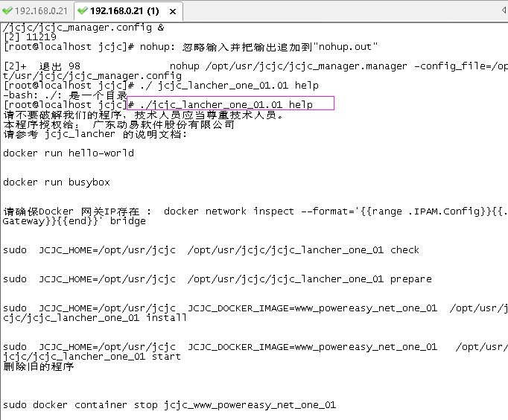Click the tab scroll left arrow

(x=504, y=10)
